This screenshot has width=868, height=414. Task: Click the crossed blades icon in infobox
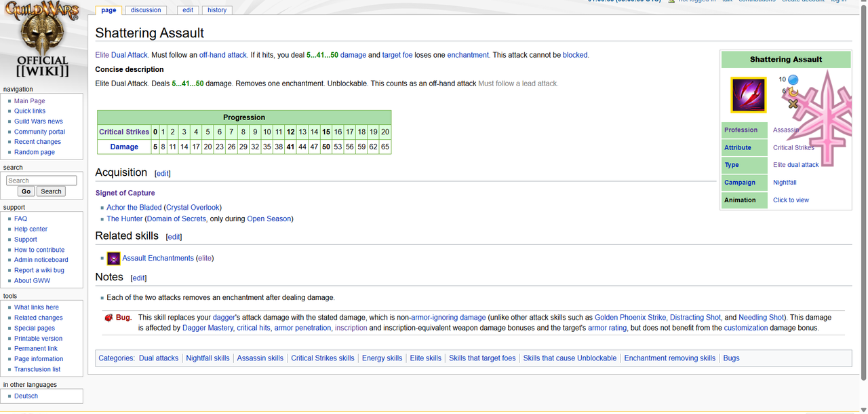click(793, 104)
